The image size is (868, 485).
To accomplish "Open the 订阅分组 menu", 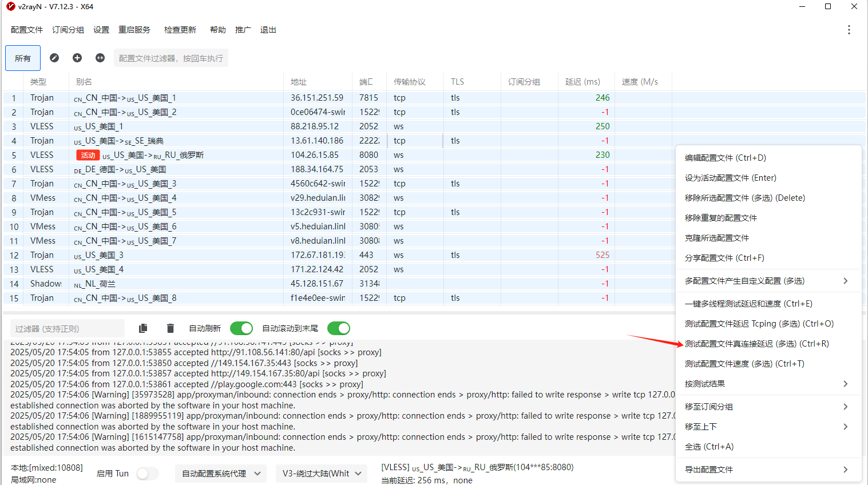I will [68, 30].
